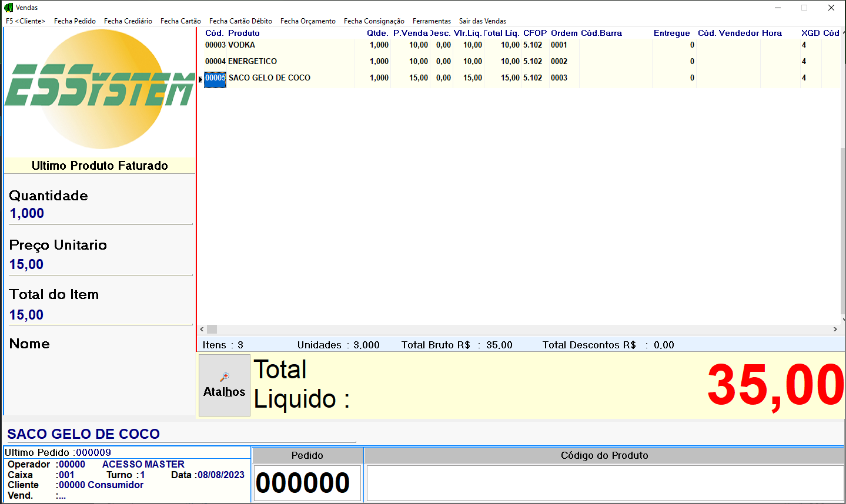Open the Ferramentas menu
Screen dimensions: 846x504
432,21
